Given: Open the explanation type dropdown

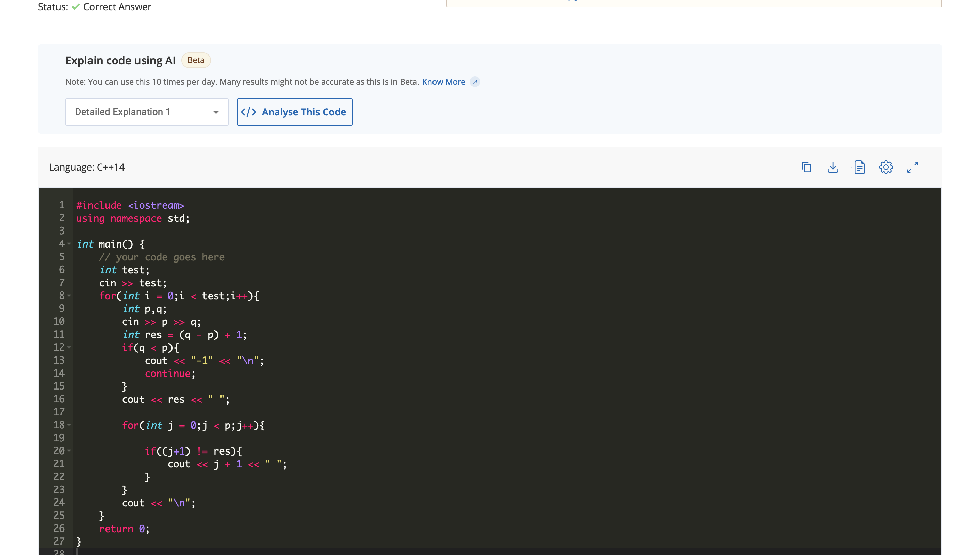Looking at the screenshot, I should 216,112.
